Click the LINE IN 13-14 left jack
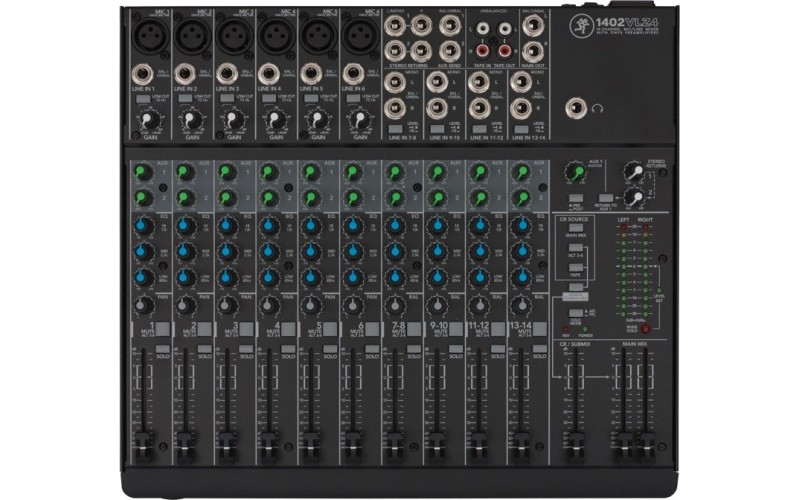The width and height of the screenshot is (800, 500). (x=521, y=82)
